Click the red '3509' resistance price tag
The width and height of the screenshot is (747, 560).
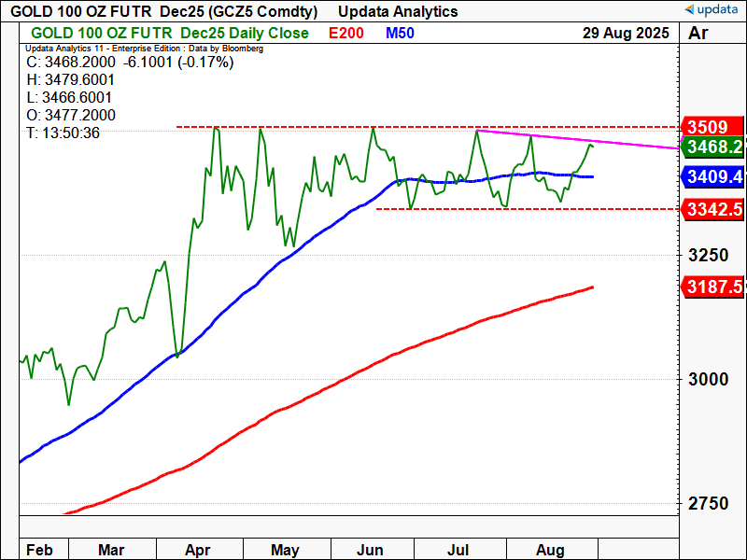[x=713, y=127]
